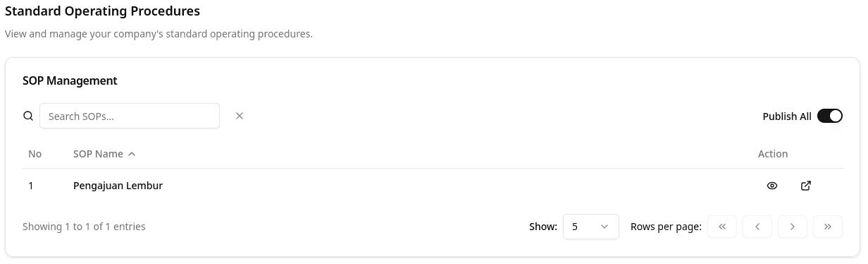The image size is (868, 264).
Task: Focus the Search SOPs input field
Action: (130, 116)
